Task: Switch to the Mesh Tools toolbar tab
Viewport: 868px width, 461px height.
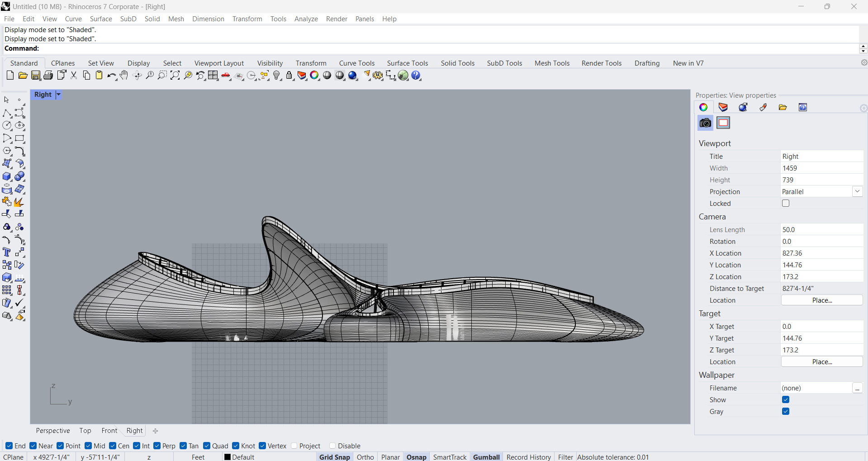Action: tap(552, 63)
